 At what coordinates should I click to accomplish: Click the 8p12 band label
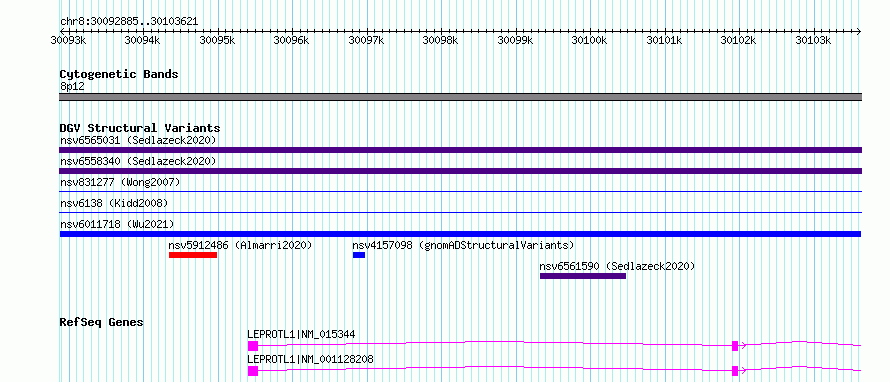point(72,87)
